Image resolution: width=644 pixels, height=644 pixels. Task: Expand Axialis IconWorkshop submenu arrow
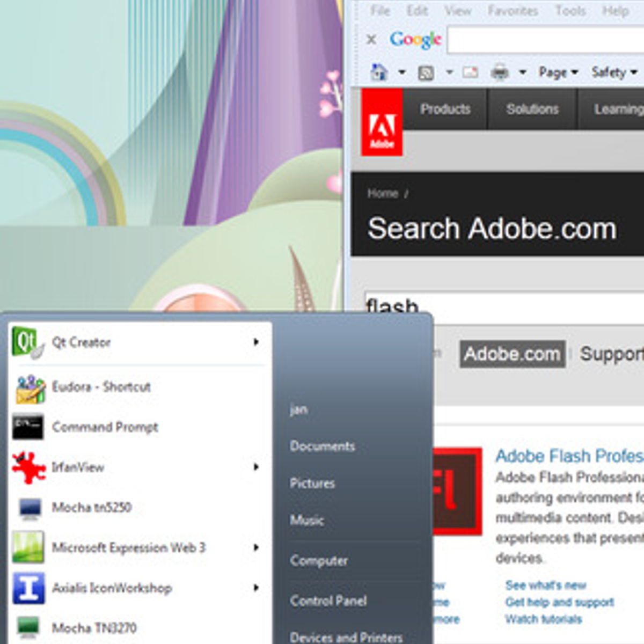pos(257,588)
